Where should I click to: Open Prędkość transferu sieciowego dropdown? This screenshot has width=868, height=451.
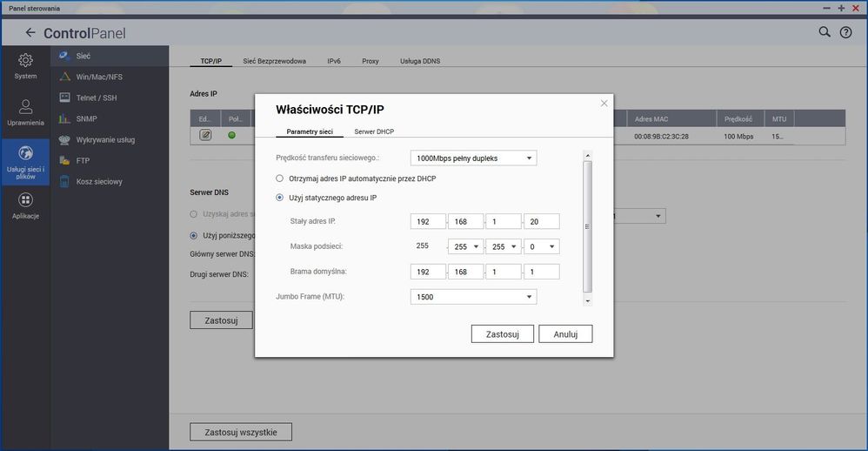(x=473, y=158)
